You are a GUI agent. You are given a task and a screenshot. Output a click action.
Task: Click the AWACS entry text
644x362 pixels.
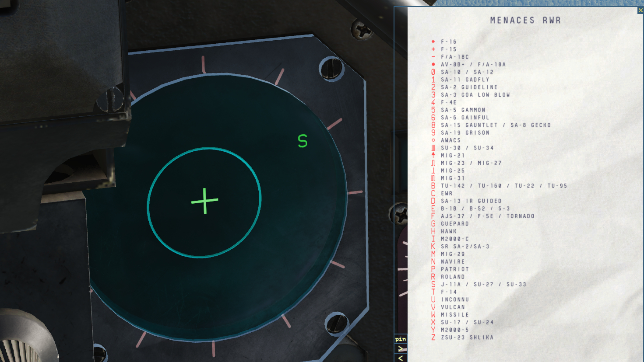[451, 140]
